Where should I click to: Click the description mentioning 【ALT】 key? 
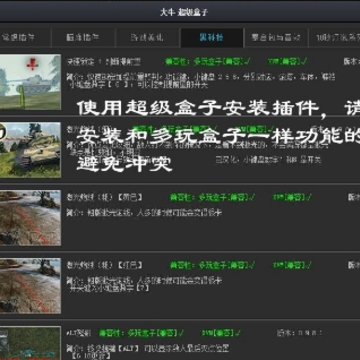click(x=148, y=348)
